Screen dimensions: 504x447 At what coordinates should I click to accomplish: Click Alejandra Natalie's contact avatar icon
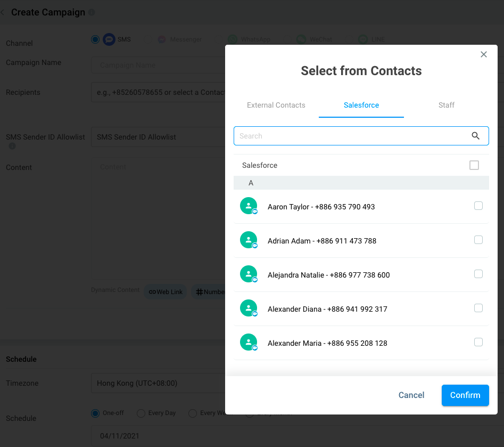(249, 274)
